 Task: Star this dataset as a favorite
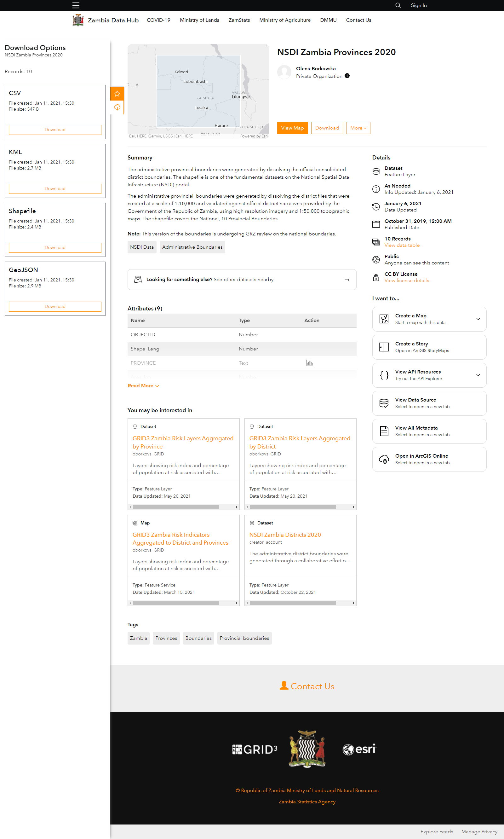point(117,93)
